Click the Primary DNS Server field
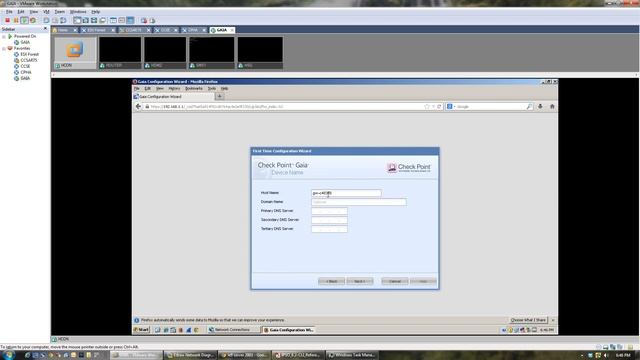The image size is (640, 360). [x=329, y=211]
